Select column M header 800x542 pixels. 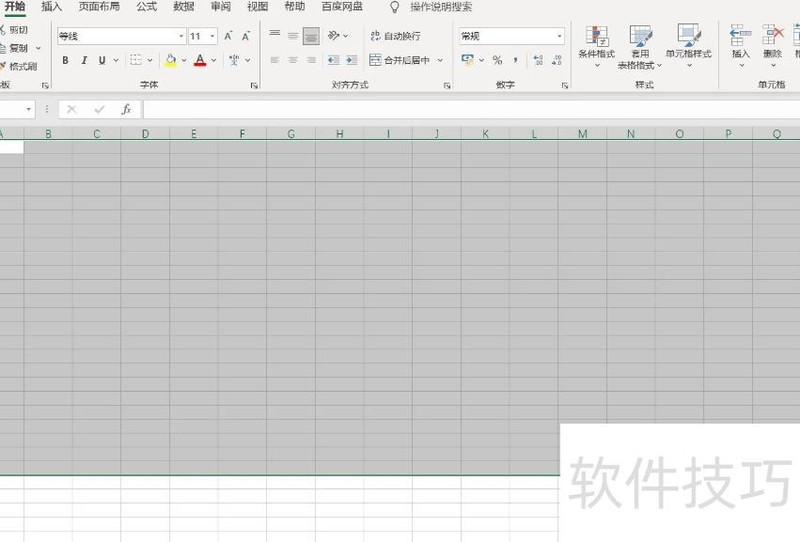pyautogui.click(x=583, y=134)
